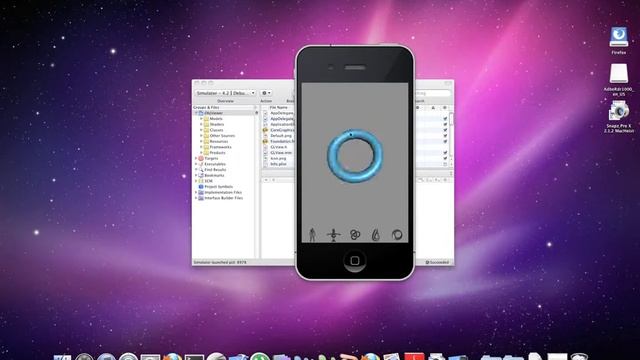Enable the target checkbox for Info.plist row
Image resolution: width=640 pixels, height=360 pixels.
point(445,164)
